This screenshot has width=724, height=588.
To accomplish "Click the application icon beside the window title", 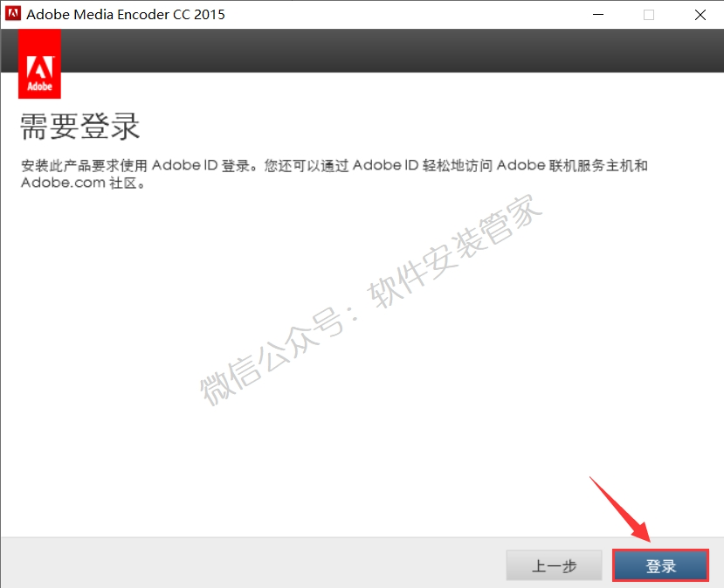I will click(x=12, y=14).
